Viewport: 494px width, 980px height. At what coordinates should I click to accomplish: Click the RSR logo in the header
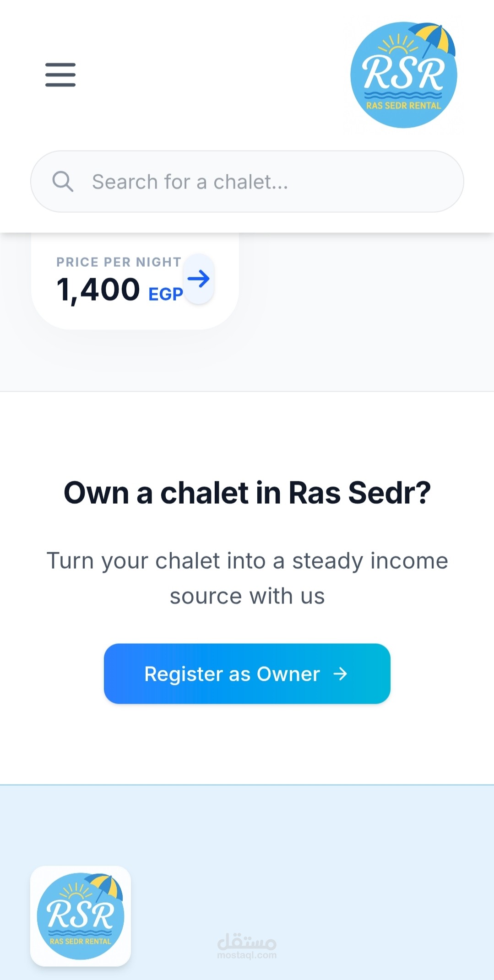coord(403,75)
